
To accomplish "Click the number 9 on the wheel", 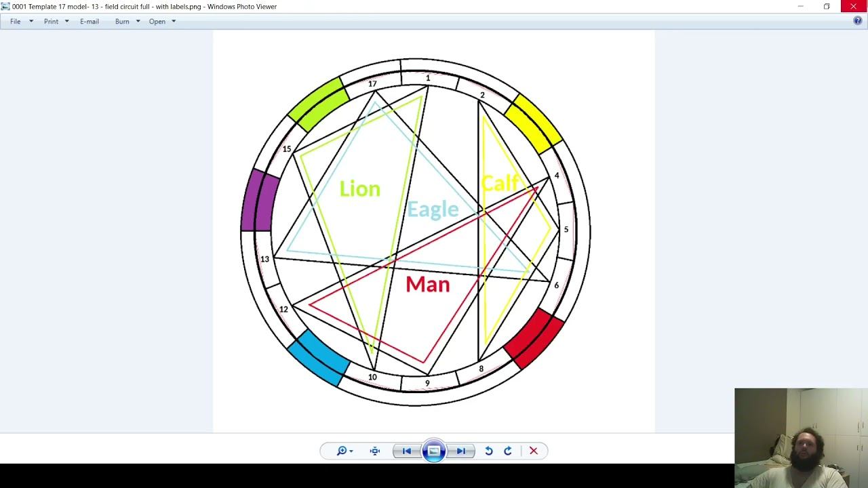I will click(x=427, y=384).
